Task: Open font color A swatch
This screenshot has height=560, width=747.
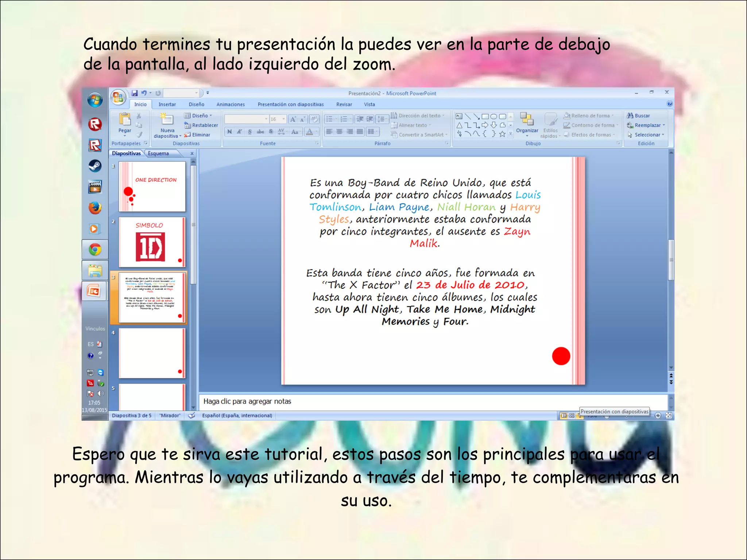Action: pyautogui.click(x=310, y=132)
